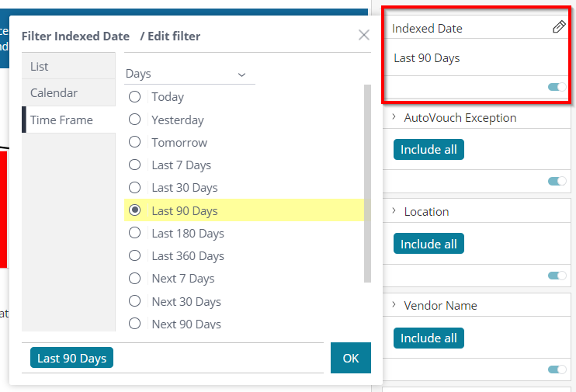Viewport: 576px width, 392px height.
Task: Expand the Vendor Name filter section
Action: [x=394, y=305]
